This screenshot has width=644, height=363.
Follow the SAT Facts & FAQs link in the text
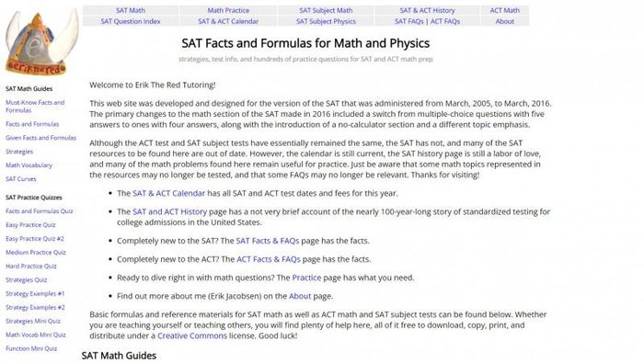click(268, 241)
